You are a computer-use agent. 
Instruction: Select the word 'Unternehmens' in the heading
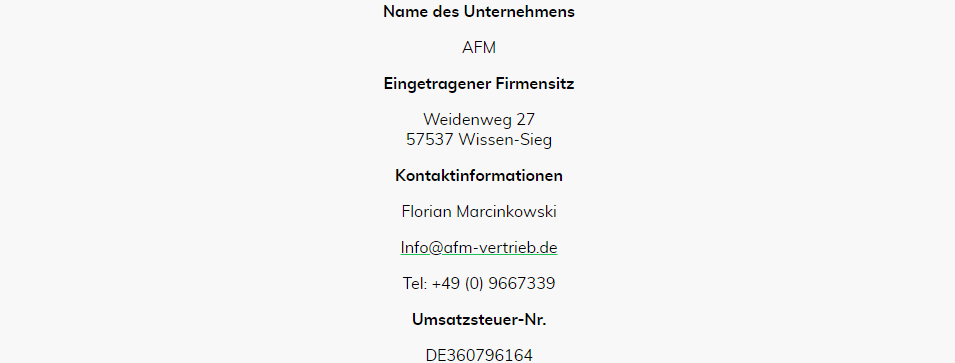[x=519, y=12]
